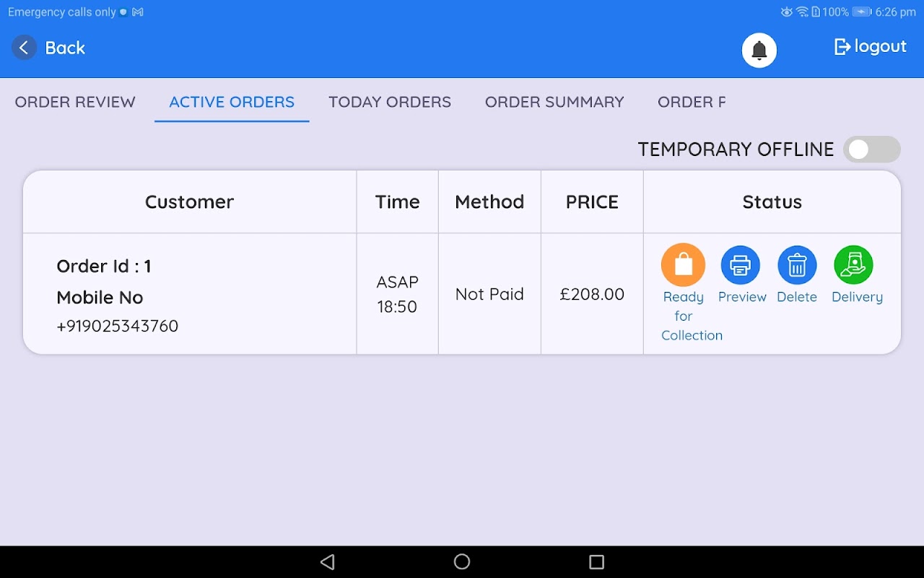Toggle the Temporary Offline switch
Viewport: 924px width, 578px height.
point(872,150)
